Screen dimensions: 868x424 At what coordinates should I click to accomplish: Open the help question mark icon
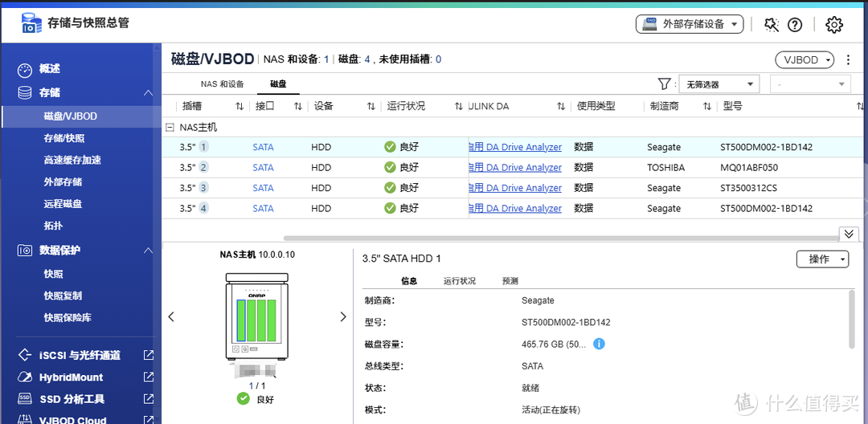point(795,24)
